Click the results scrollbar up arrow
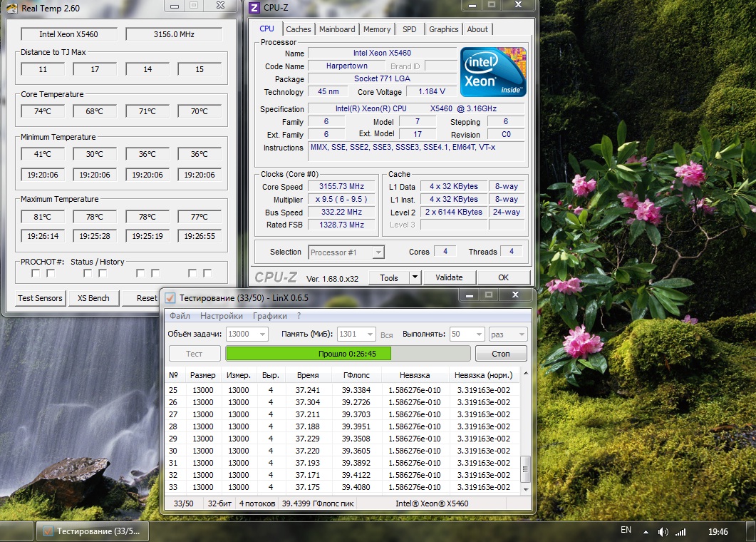 (x=526, y=373)
